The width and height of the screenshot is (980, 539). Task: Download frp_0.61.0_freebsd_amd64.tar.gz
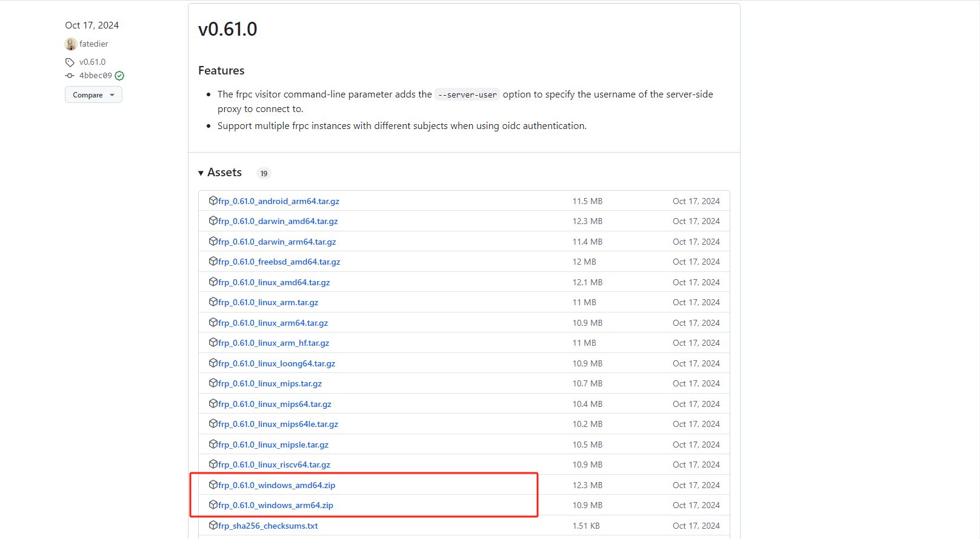279,262
